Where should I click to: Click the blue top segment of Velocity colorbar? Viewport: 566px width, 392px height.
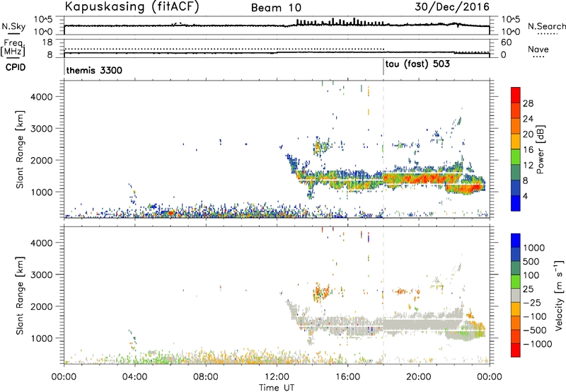[516, 241]
